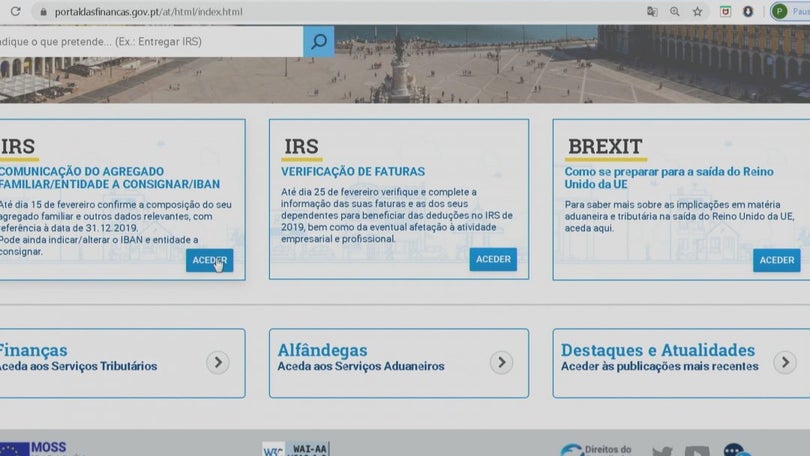Open the VERIFICAÇÃO DE FATURAS heading
This screenshot has width=810, height=456.
[x=353, y=171]
